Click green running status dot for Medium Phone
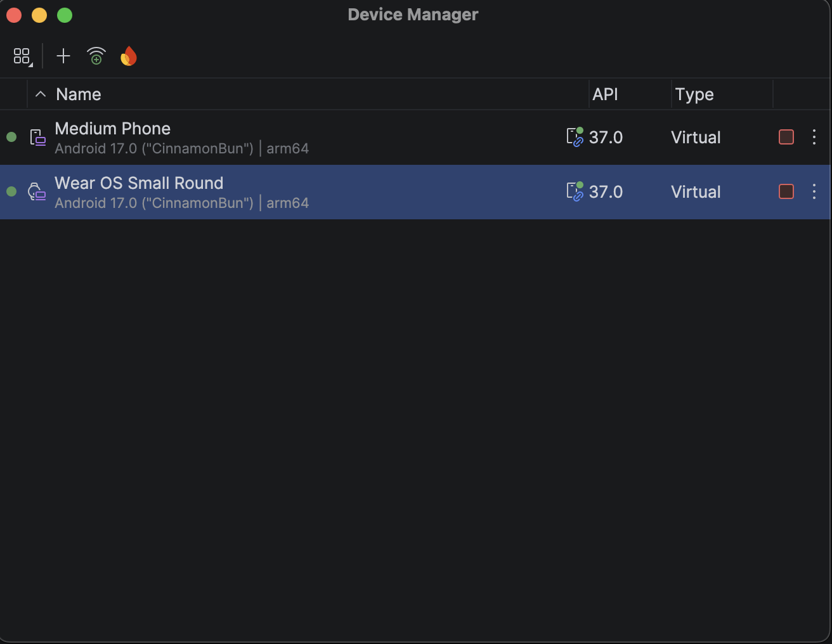This screenshot has width=832, height=644. [x=11, y=137]
